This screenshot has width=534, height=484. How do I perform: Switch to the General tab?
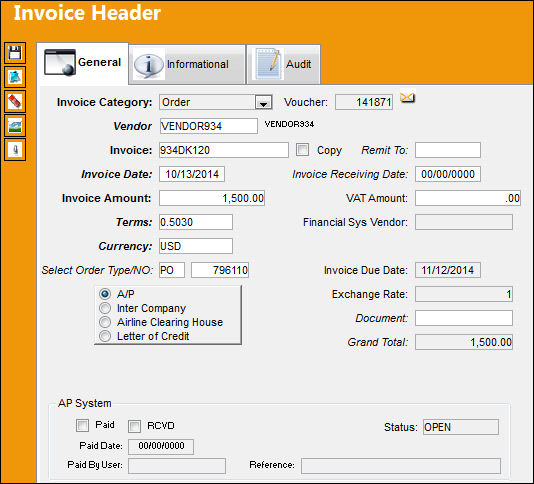(x=83, y=63)
